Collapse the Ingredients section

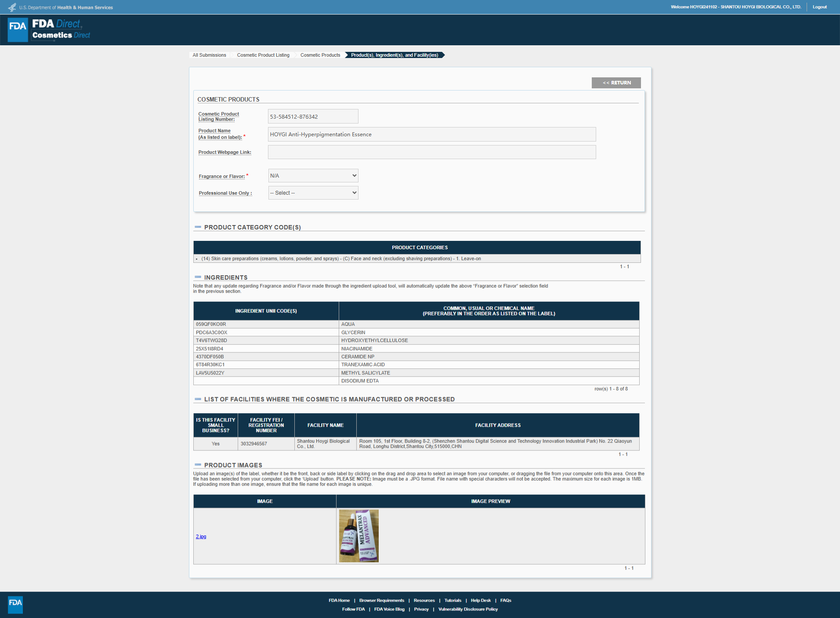point(198,277)
